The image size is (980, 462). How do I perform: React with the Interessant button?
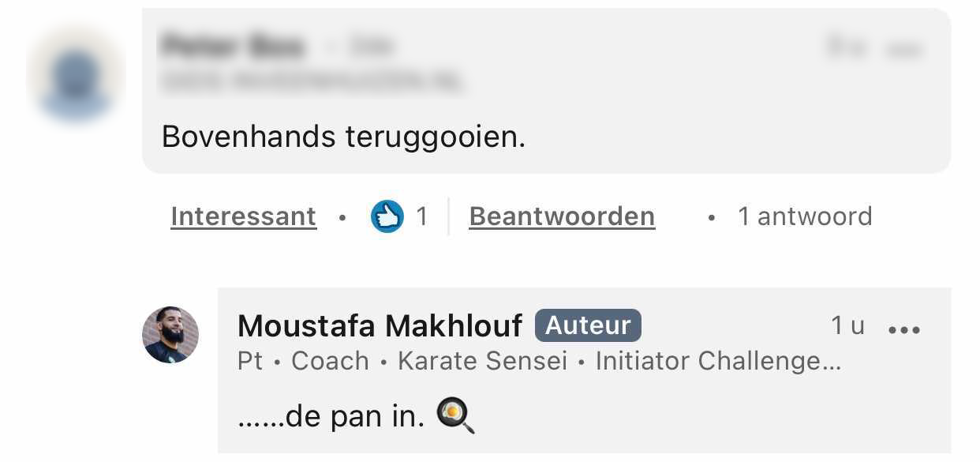coord(243,216)
